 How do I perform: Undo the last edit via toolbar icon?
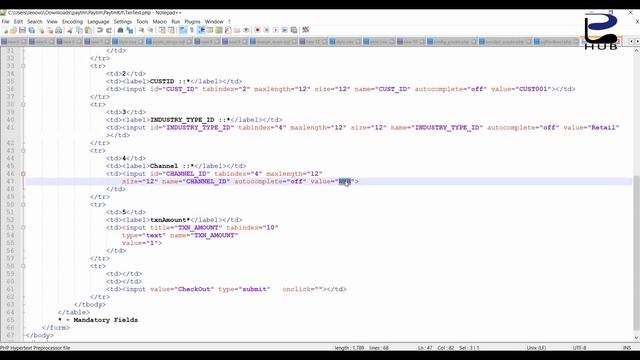coord(100,30)
